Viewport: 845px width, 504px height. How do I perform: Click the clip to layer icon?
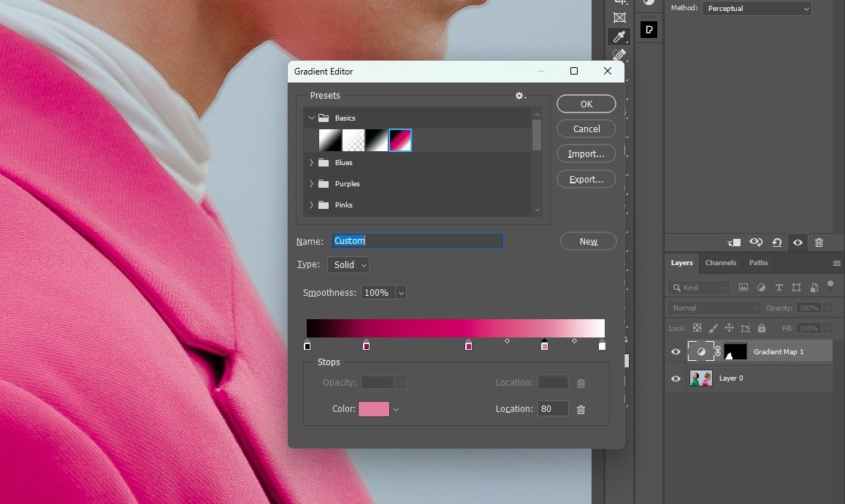pyautogui.click(x=735, y=243)
